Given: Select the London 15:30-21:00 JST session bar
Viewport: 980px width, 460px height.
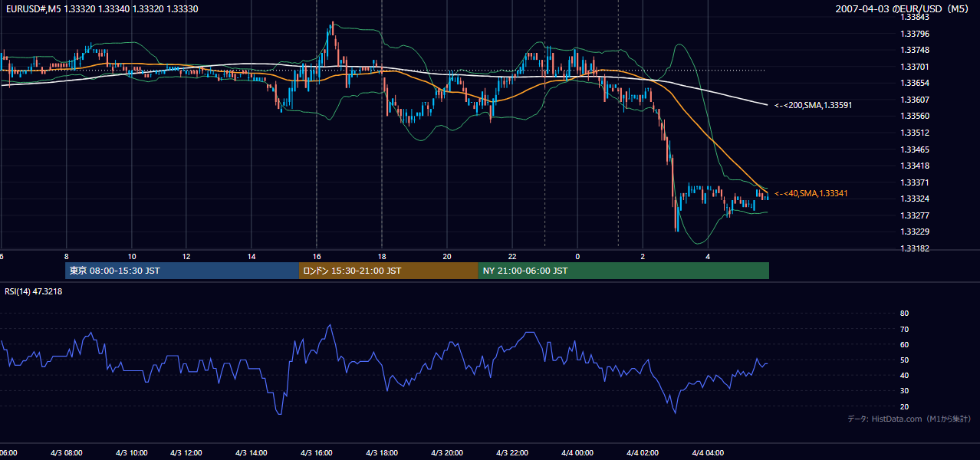Looking at the screenshot, I should click(x=388, y=271).
